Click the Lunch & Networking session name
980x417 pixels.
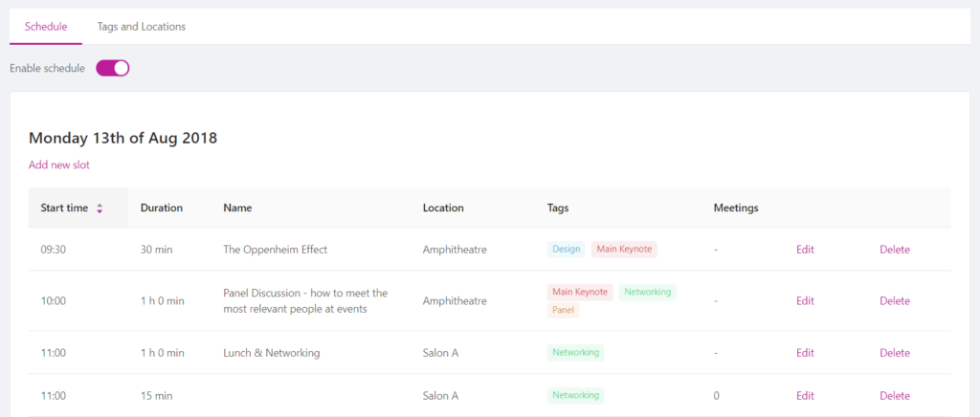271,353
